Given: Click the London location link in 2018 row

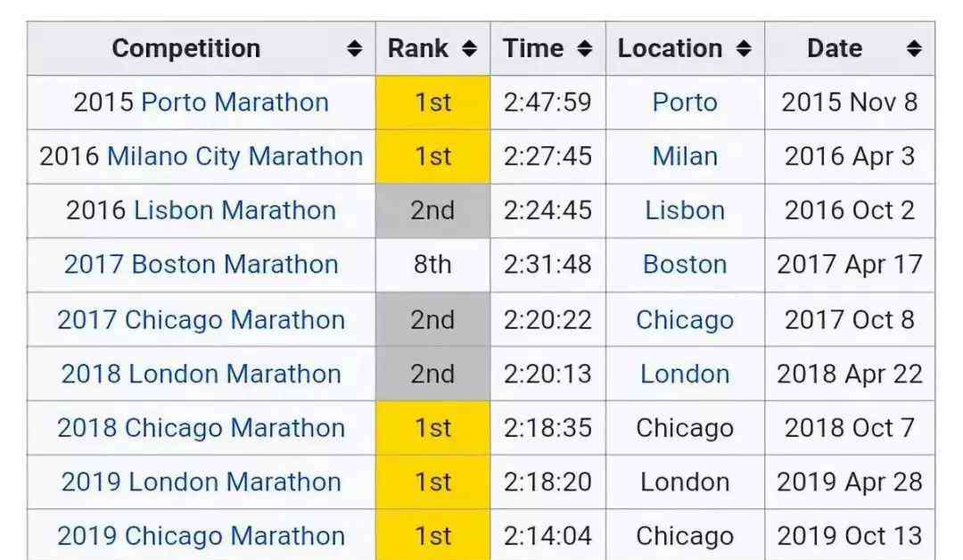Looking at the screenshot, I should tap(685, 374).
